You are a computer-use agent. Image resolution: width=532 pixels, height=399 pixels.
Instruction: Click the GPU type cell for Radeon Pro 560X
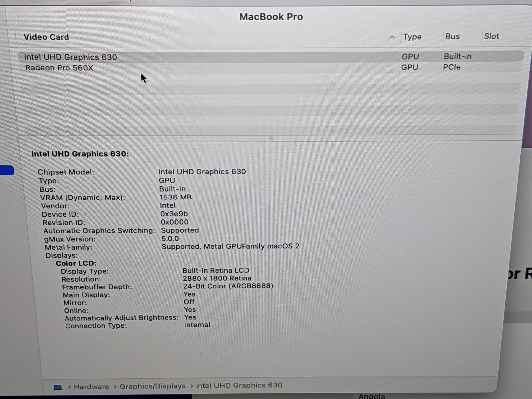tap(410, 67)
